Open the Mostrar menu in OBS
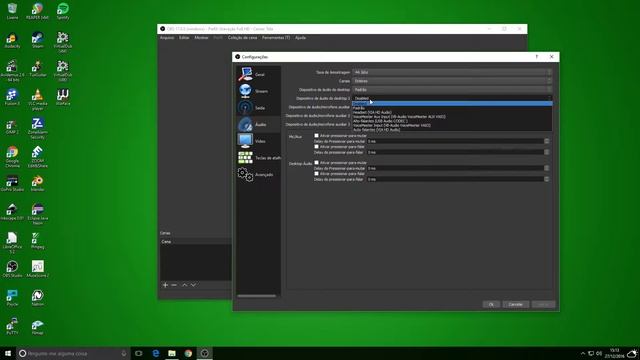This screenshot has width=640, height=360. 201,38
